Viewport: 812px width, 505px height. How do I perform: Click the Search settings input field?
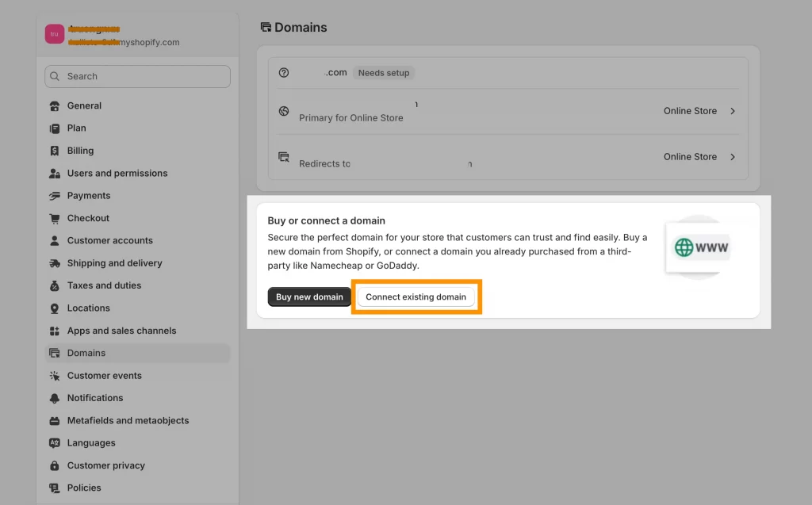click(x=138, y=76)
